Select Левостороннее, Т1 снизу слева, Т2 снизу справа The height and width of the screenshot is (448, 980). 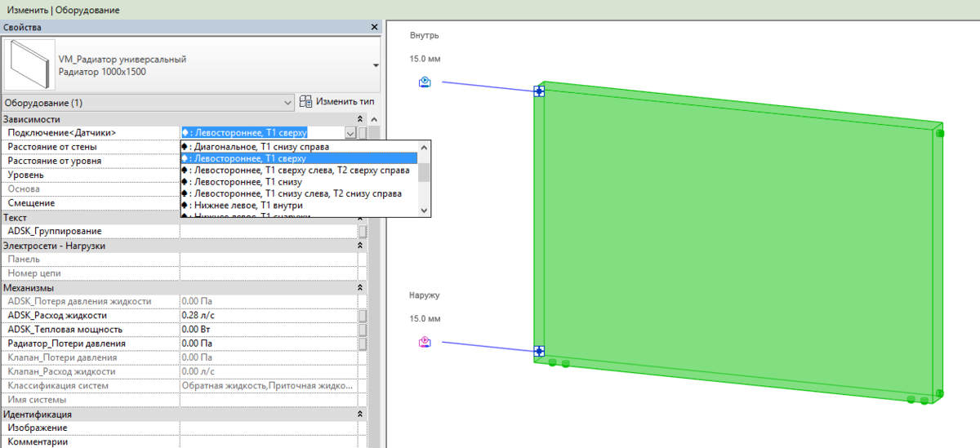[x=299, y=193]
